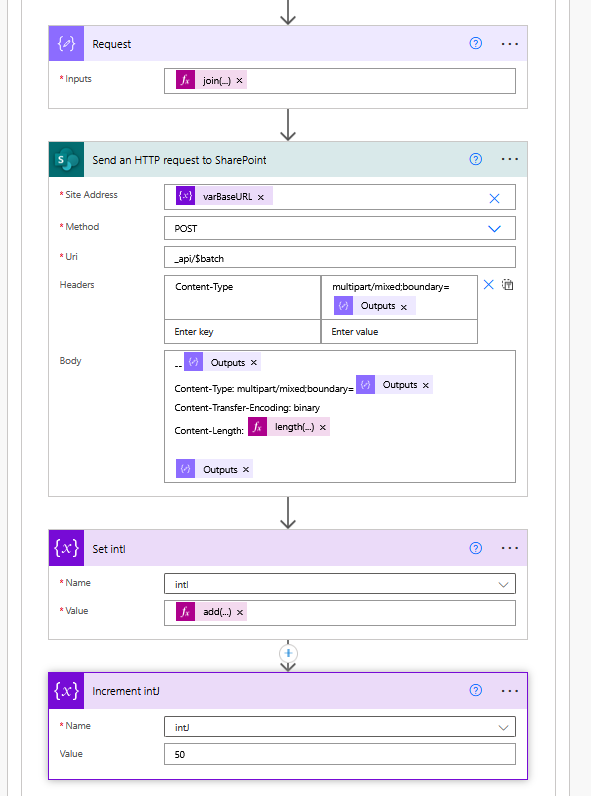The width and height of the screenshot is (591, 796).
Task: Open help for Send an HTTP request
Action: tap(475, 159)
